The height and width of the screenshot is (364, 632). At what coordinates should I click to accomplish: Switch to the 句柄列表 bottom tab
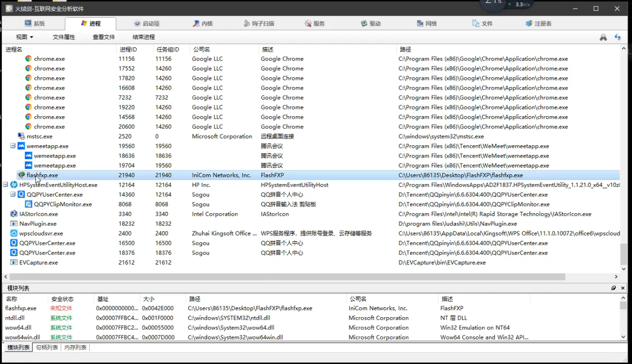(x=47, y=348)
